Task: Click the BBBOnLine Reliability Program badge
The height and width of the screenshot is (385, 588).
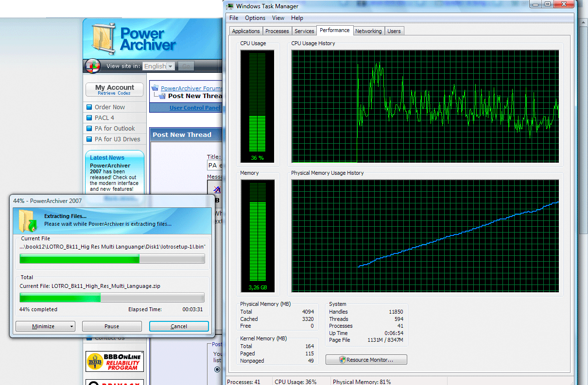Action: click(x=115, y=362)
